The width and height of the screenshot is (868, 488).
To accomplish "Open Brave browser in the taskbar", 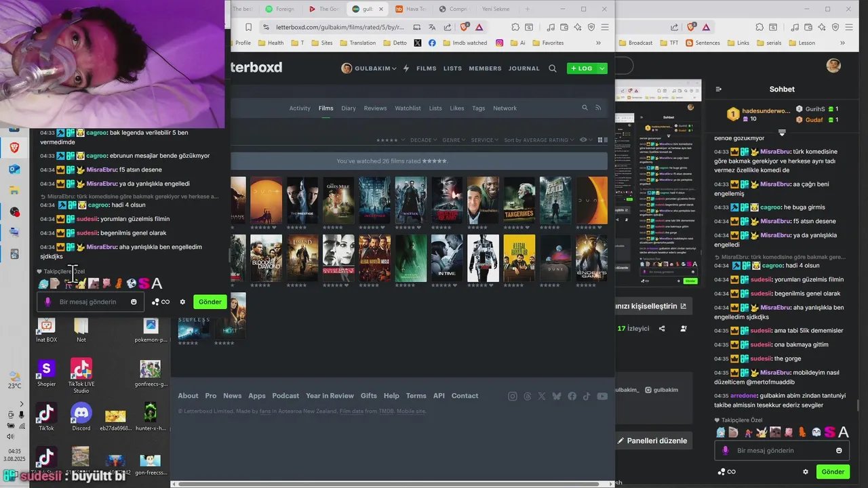I will [x=14, y=147].
